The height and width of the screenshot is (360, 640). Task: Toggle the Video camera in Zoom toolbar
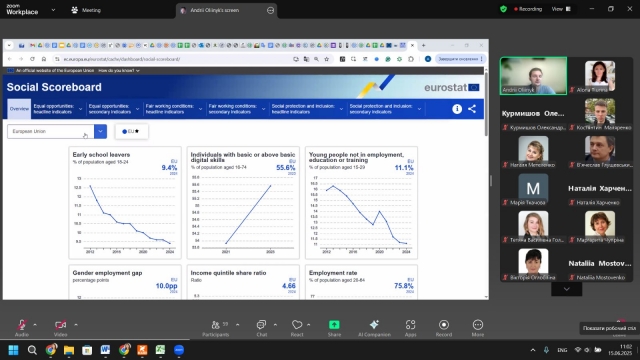click(x=60, y=328)
